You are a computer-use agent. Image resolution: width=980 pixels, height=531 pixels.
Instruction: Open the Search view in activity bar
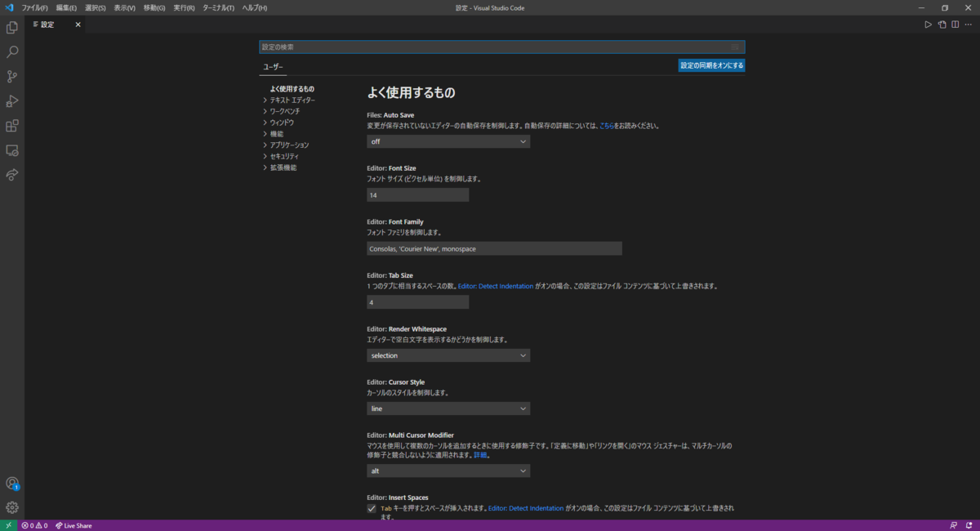12,52
